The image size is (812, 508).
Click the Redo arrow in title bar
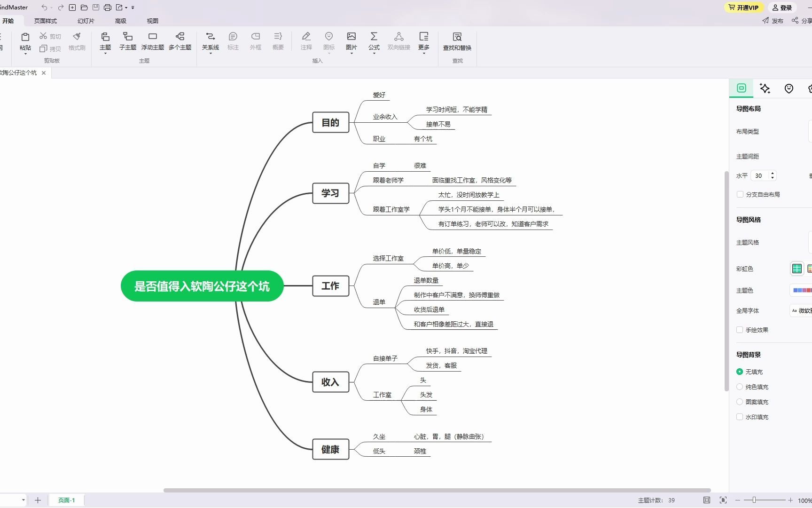[61, 8]
